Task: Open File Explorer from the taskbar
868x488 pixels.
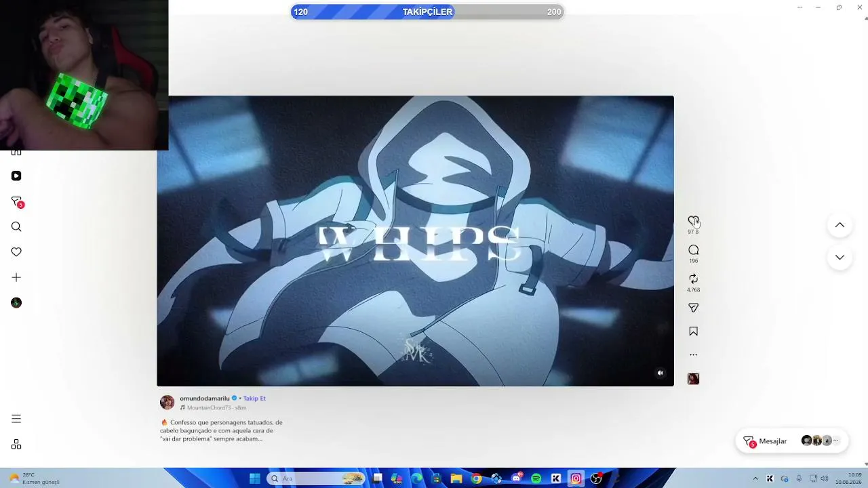Action: (x=456, y=479)
